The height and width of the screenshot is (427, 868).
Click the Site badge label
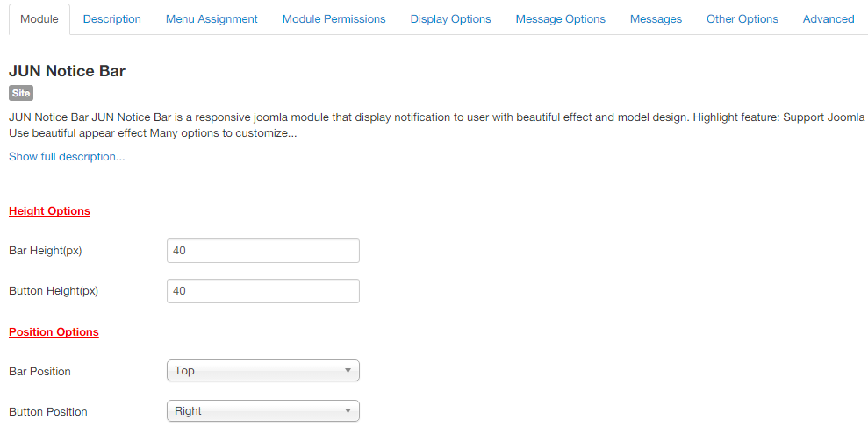[21, 94]
